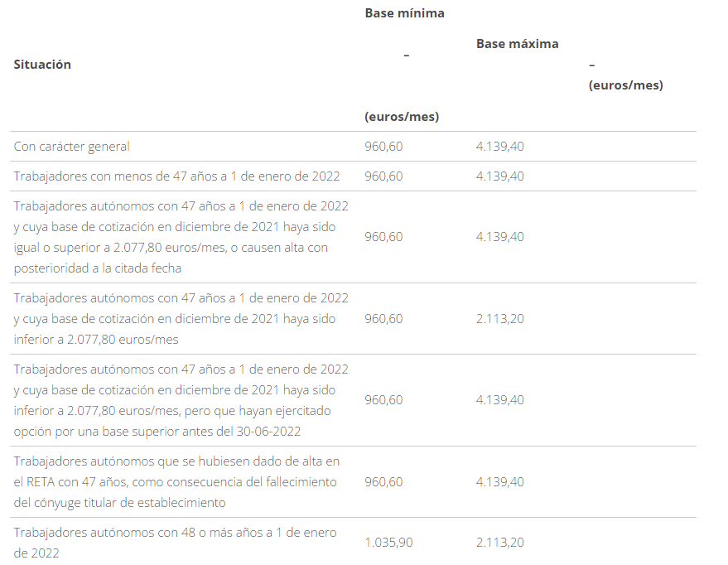Click the RETA con 47 años row description

(x=176, y=481)
